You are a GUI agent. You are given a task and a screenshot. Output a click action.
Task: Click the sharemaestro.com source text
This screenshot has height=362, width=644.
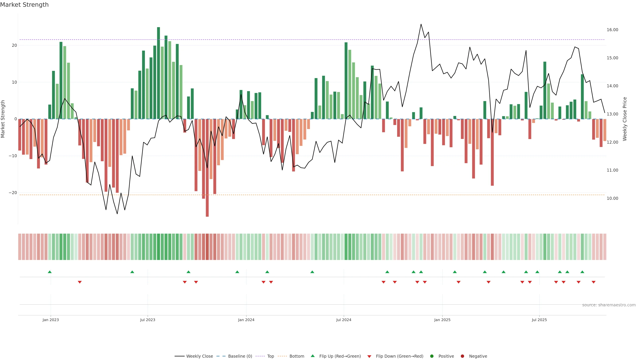click(x=609, y=305)
